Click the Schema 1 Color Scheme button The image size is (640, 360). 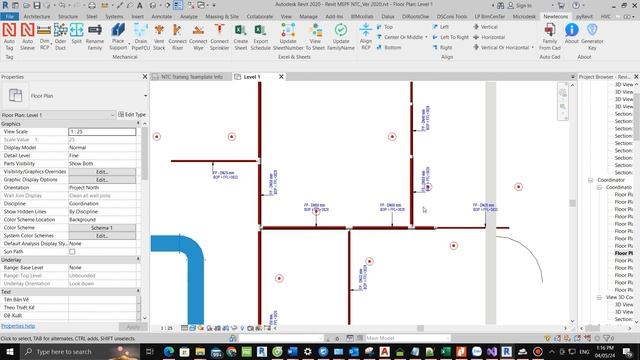point(102,228)
